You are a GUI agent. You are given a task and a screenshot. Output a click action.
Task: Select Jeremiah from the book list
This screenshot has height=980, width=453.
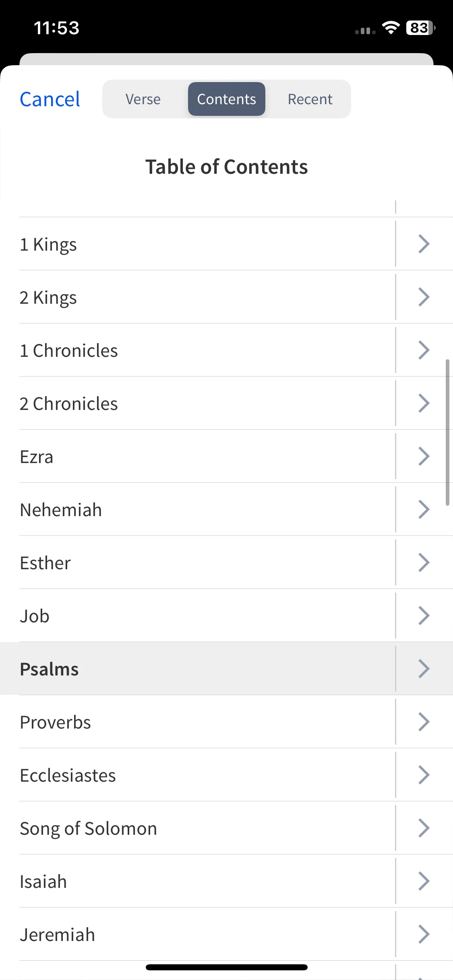click(207, 934)
